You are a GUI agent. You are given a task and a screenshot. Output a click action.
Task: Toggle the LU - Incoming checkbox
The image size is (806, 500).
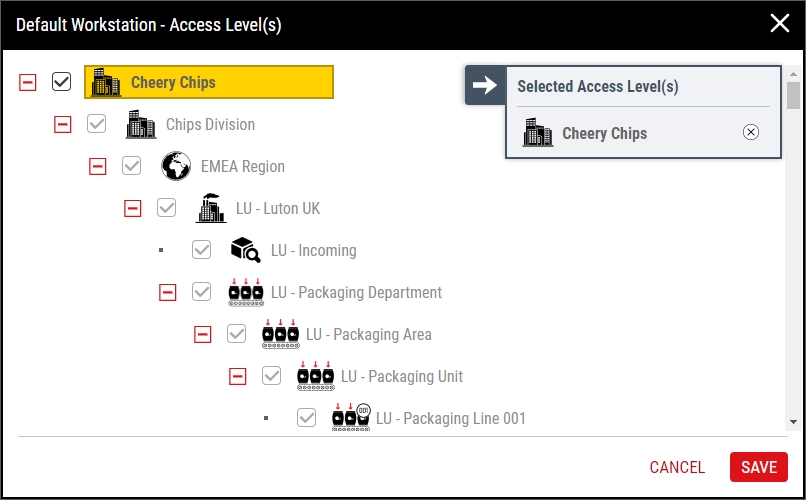(202, 250)
